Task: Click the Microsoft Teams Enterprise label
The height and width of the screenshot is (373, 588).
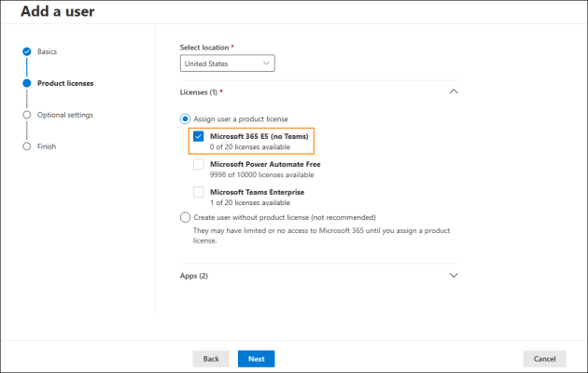Action: (257, 192)
